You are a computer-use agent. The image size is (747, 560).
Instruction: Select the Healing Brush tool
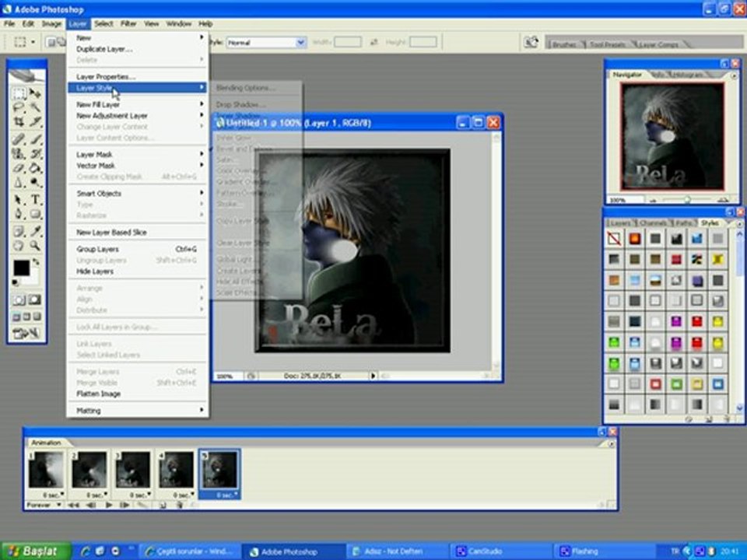[x=19, y=139]
